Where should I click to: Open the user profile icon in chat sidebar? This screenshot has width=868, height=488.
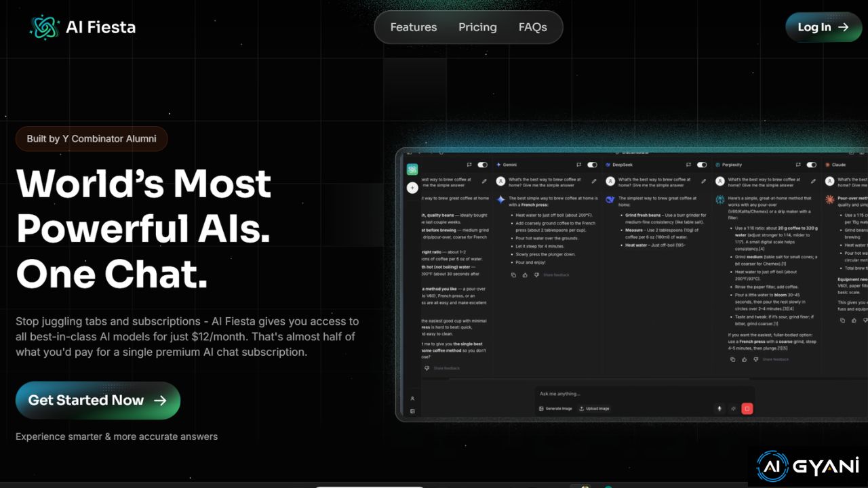click(x=412, y=399)
